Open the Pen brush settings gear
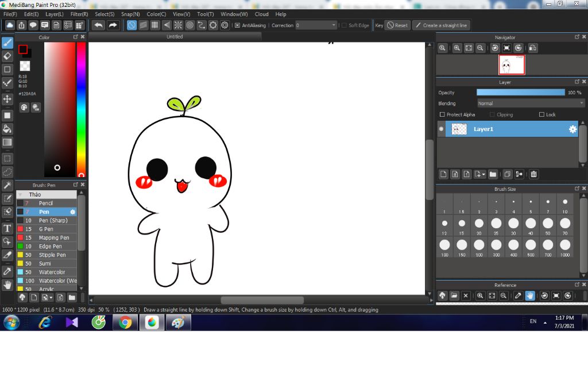 coord(73,212)
